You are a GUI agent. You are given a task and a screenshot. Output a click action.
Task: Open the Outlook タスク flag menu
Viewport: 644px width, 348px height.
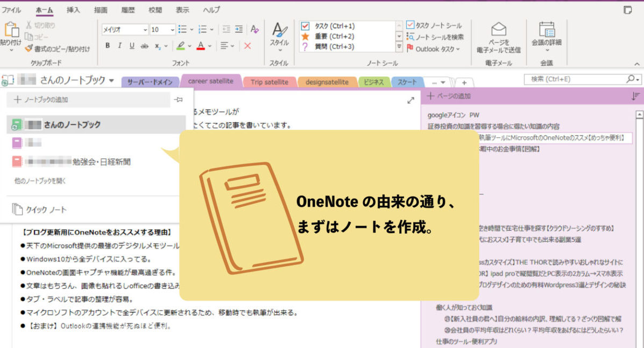pos(433,49)
